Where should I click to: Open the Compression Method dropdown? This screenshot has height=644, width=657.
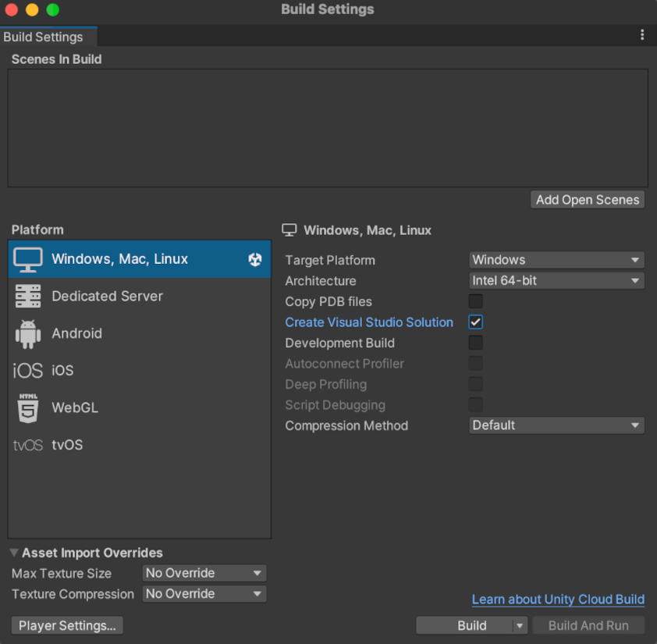[x=556, y=425]
